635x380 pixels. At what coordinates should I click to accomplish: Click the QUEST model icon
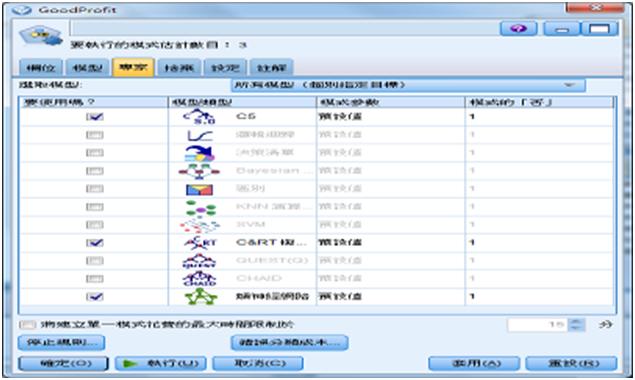coord(199,261)
